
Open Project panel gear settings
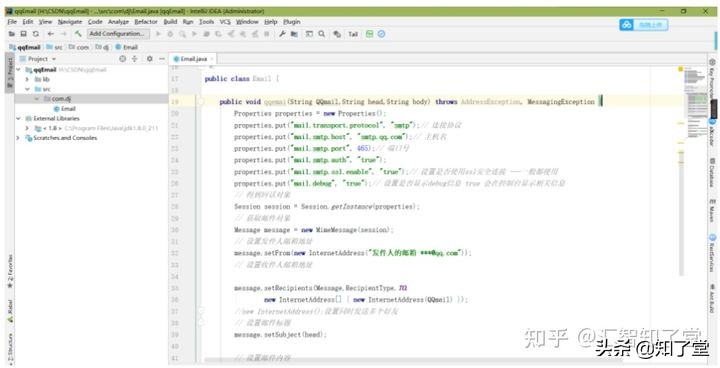pos(149,59)
